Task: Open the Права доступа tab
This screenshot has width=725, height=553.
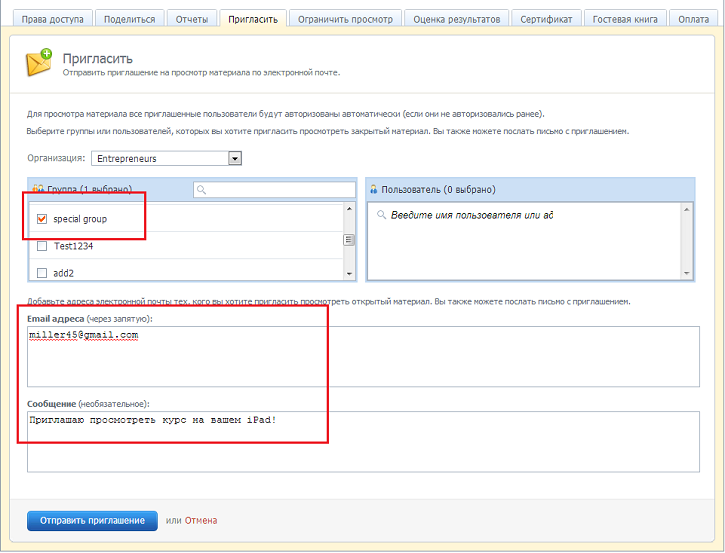Action: (x=53, y=19)
